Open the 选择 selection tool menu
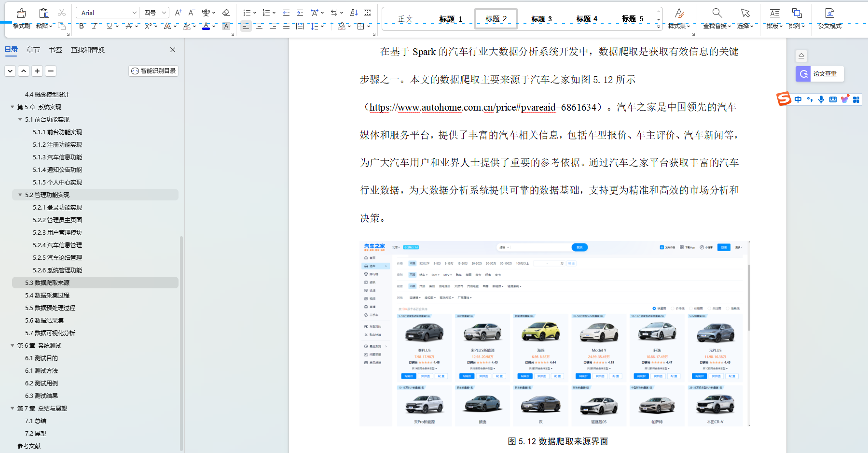868x453 pixels. (745, 18)
